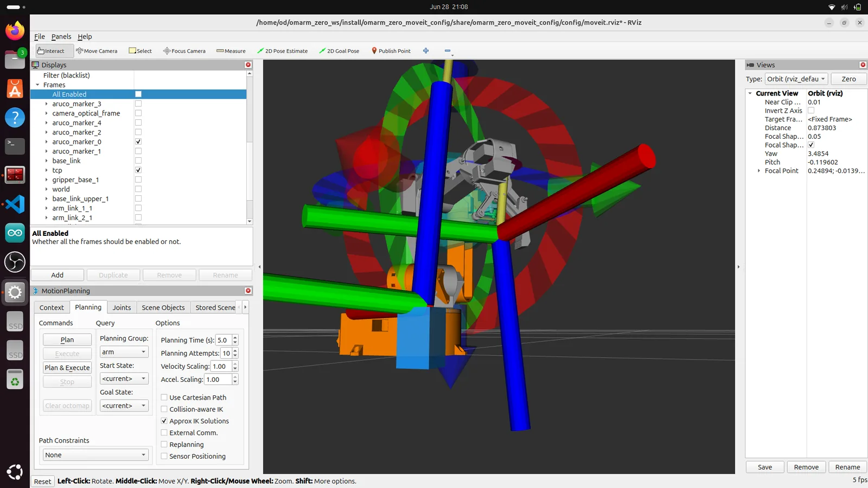
Task: Expand the aruco_marker_4 tree item
Action: (x=46, y=123)
